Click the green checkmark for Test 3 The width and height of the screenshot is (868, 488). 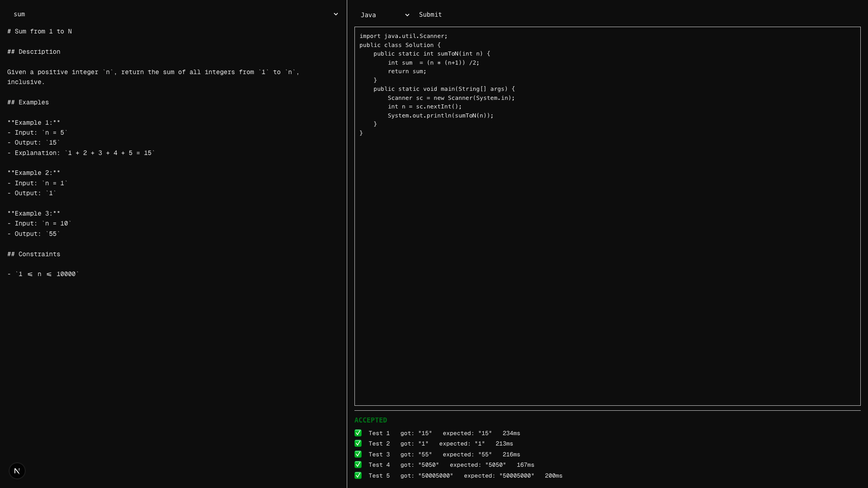coord(358,454)
